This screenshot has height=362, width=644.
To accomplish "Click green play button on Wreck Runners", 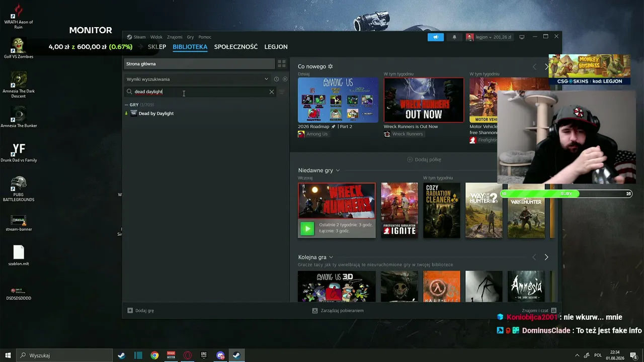I will point(307,229).
